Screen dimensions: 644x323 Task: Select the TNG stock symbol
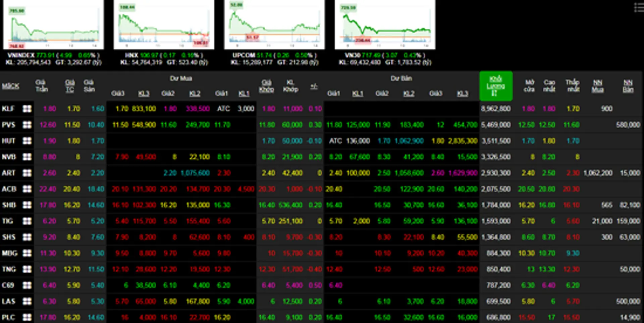[9, 269]
